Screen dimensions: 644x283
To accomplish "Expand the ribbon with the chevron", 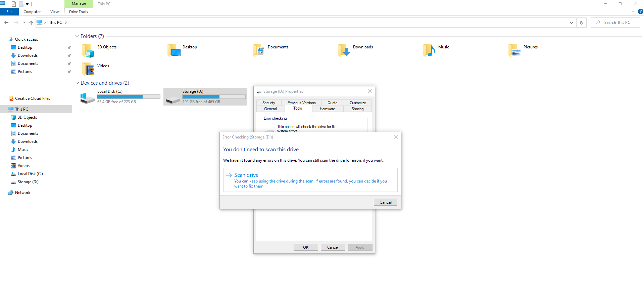I will (633, 11).
